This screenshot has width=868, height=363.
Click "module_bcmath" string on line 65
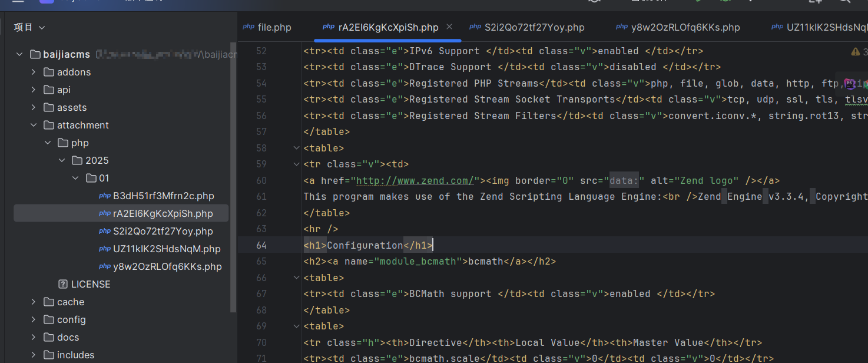418,261
